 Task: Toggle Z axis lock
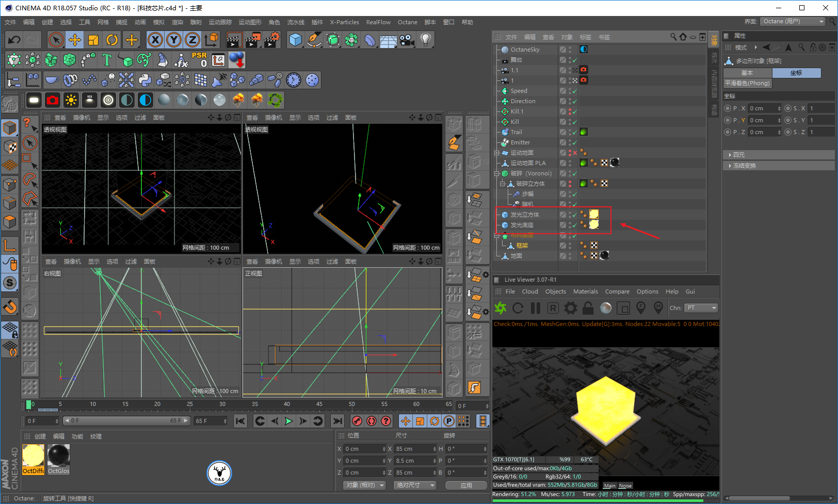[192, 40]
